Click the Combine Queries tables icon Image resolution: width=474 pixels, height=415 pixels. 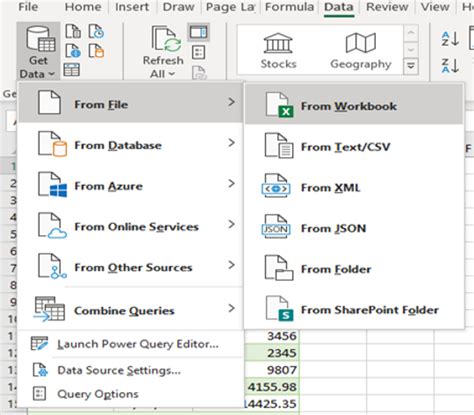[x=50, y=309]
